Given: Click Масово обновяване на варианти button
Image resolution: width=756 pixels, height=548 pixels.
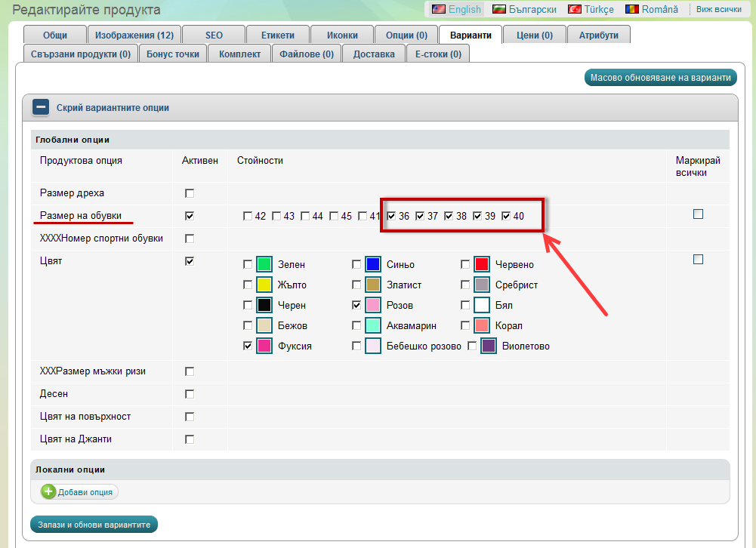Looking at the screenshot, I should click(x=660, y=78).
